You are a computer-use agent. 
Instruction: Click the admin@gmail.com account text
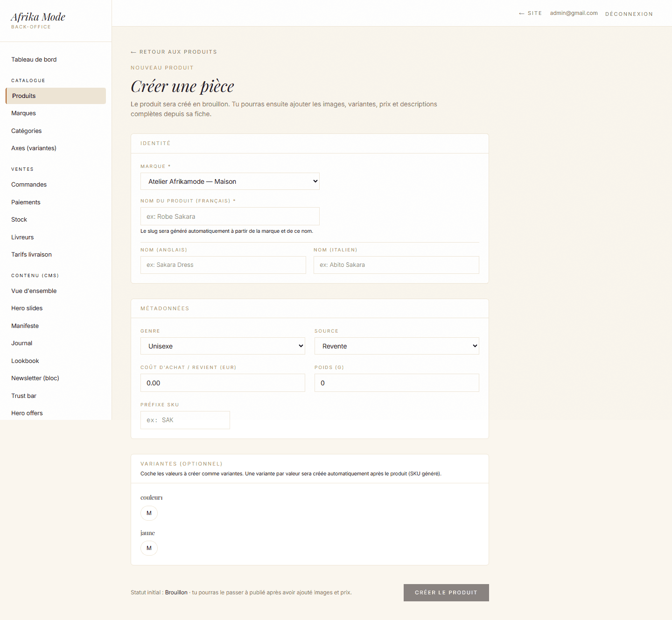[574, 13]
